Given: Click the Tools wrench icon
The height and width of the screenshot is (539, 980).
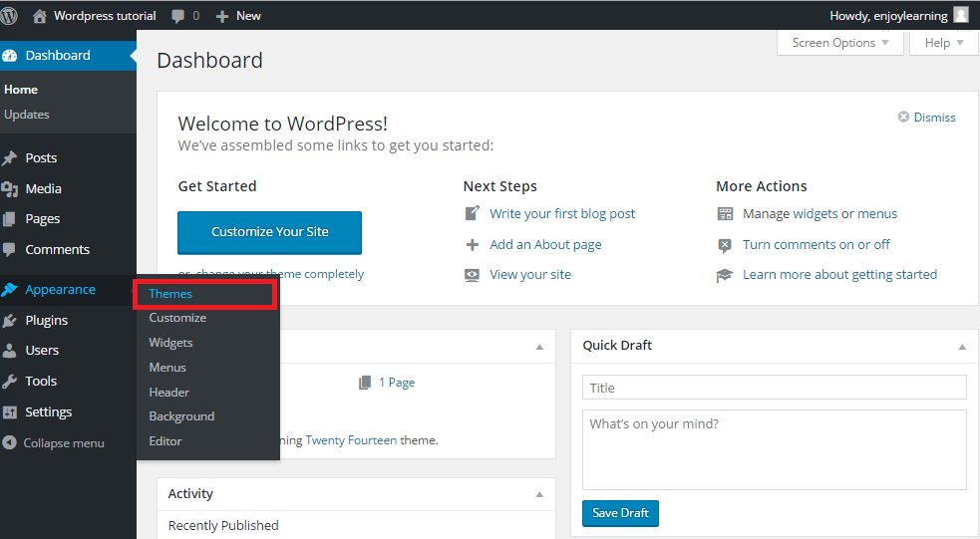Looking at the screenshot, I should pos(9,381).
